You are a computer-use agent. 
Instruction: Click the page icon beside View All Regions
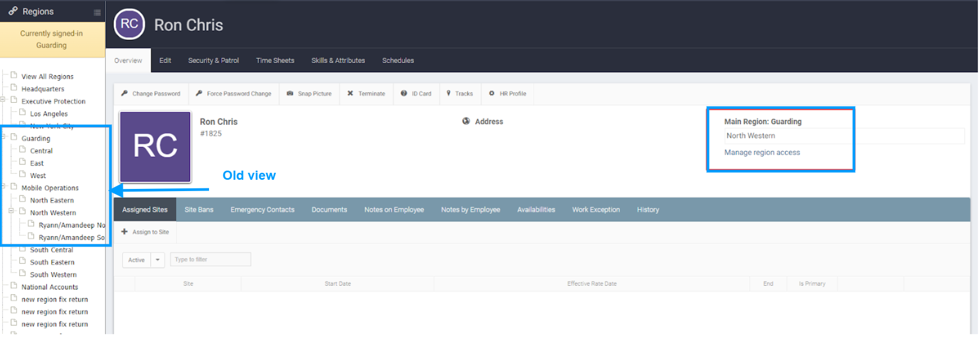pos(14,75)
